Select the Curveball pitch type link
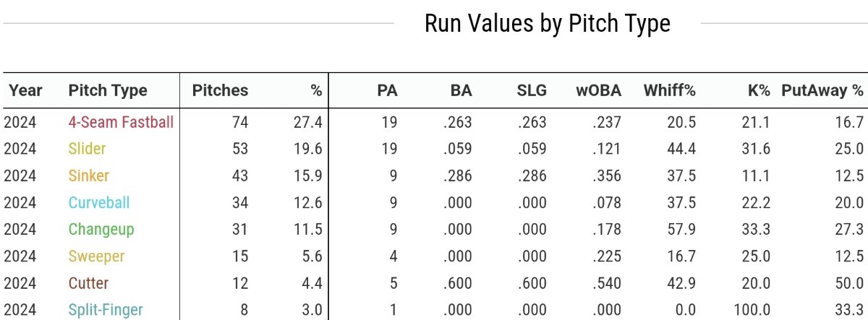 [x=99, y=202]
